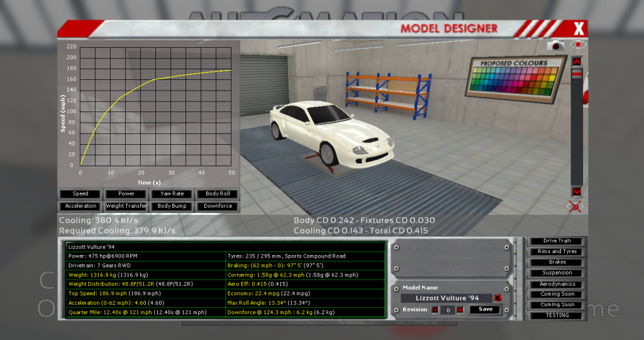644x340 pixels.
Task: Decrease revision with the minus button
Action: point(435,310)
